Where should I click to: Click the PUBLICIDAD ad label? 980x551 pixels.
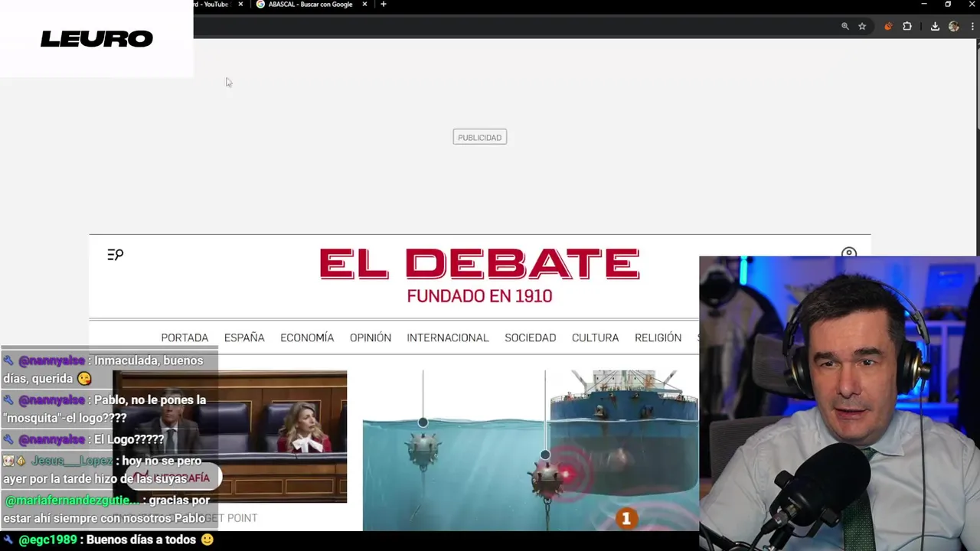click(x=479, y=138)
